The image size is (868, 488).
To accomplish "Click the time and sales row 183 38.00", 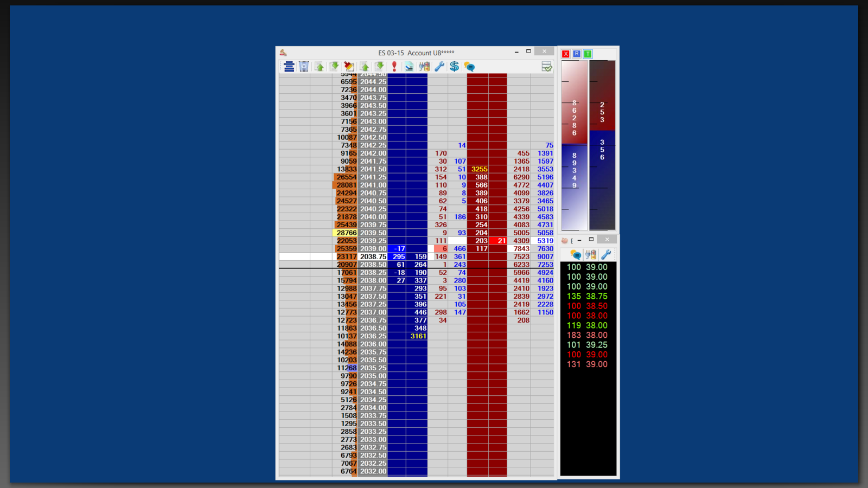I will point(588,335).
